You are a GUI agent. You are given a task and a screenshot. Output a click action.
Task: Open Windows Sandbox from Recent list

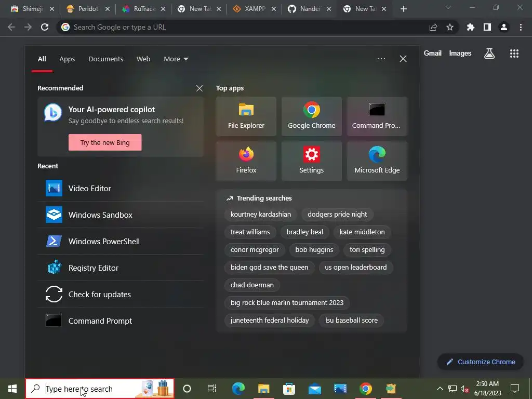click(x=121, y=215)
